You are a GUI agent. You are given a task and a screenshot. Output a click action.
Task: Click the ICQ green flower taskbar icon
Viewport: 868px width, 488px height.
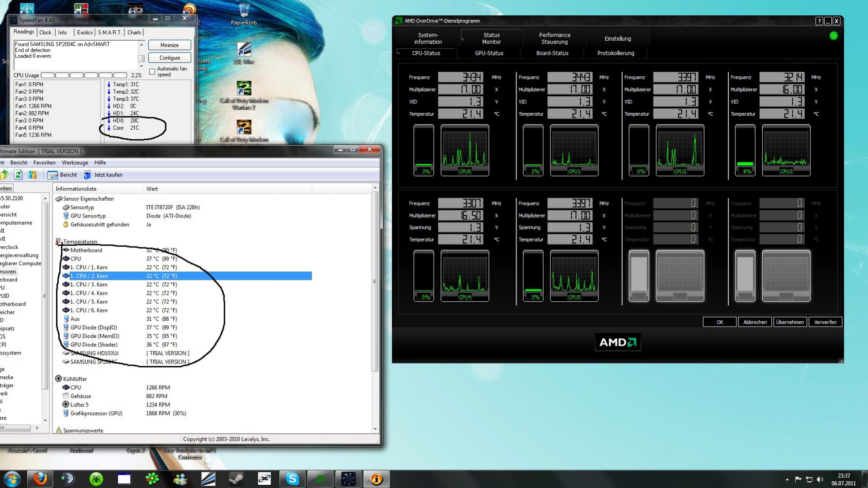click(152, 479)
